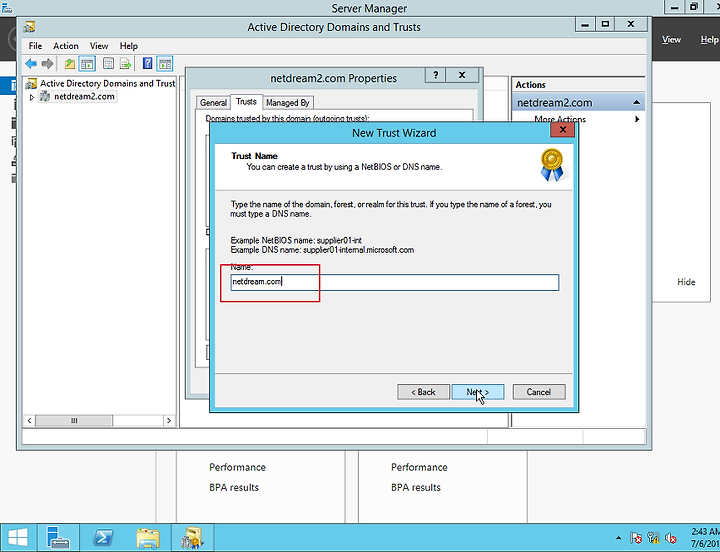Expand the netdream2.com tree node

click(x=32, y=97)
